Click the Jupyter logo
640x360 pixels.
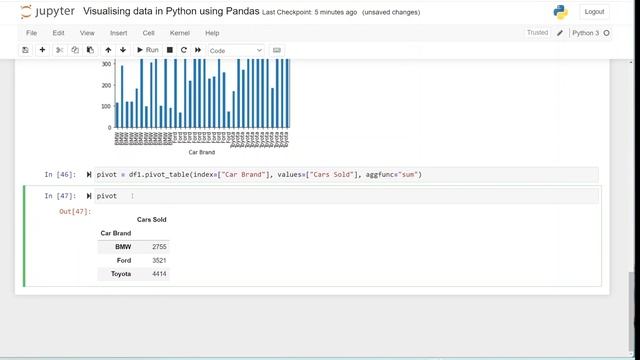click(48, 12)
